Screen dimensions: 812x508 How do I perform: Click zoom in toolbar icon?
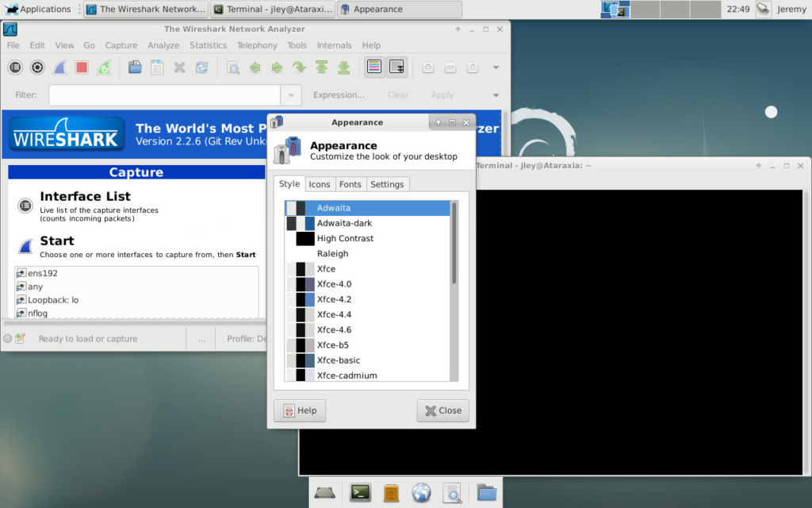pyautogui.click(x=427, y=67)
